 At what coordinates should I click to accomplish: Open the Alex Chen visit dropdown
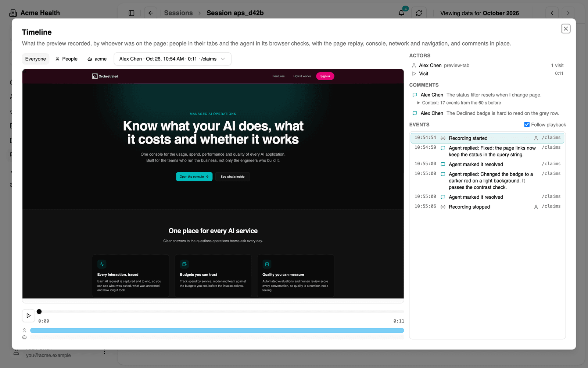point(172,59)
